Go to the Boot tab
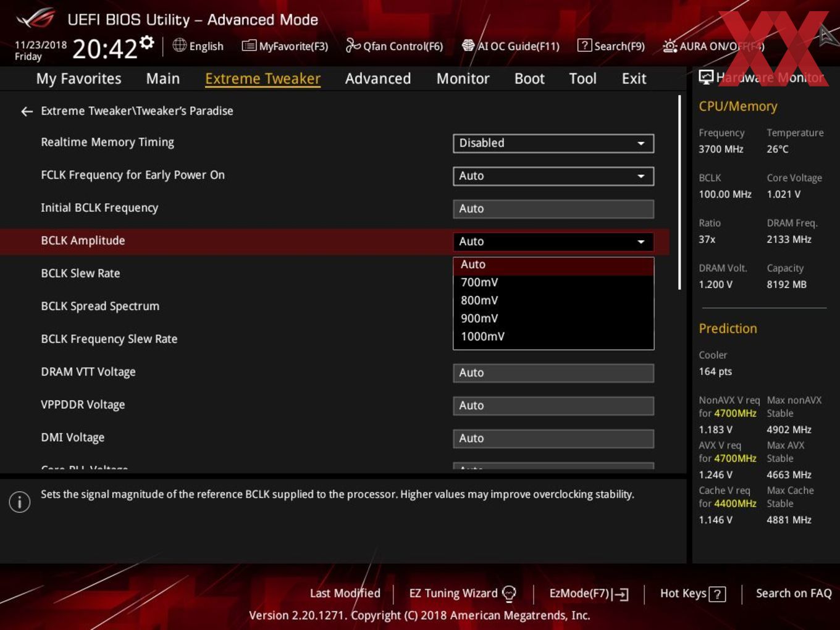This screenshot has width=840, height=630. pos(529,78)
